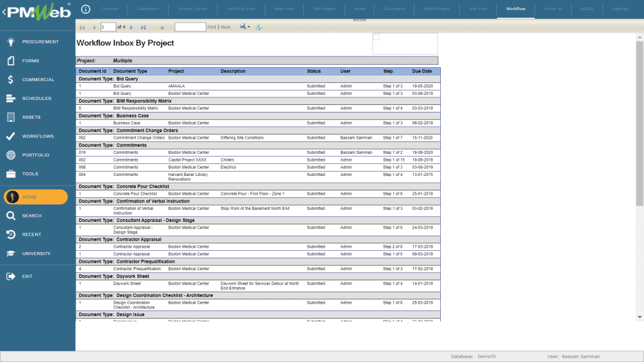Open the Site Cam tab
The image size is (644, 362).
coord(478,9)
